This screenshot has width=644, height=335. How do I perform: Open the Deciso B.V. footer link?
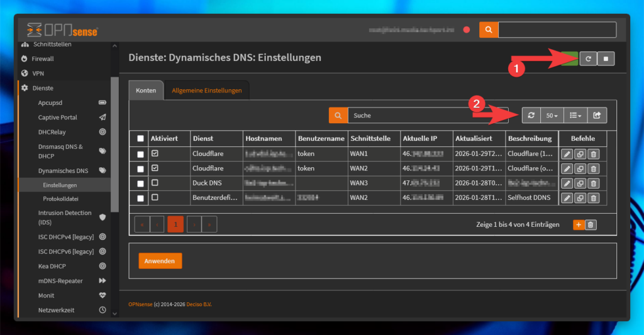[199, 304]
